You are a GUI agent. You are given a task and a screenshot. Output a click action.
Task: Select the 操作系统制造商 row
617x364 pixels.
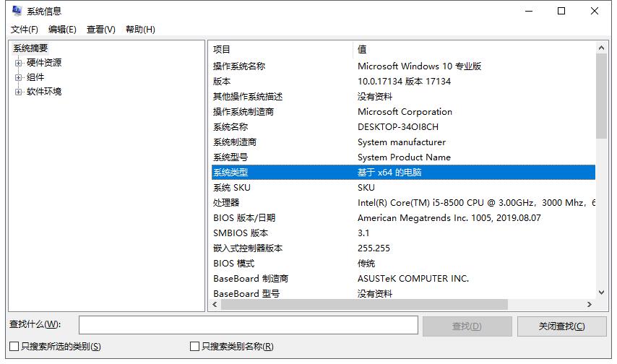(x=403, y=112)
